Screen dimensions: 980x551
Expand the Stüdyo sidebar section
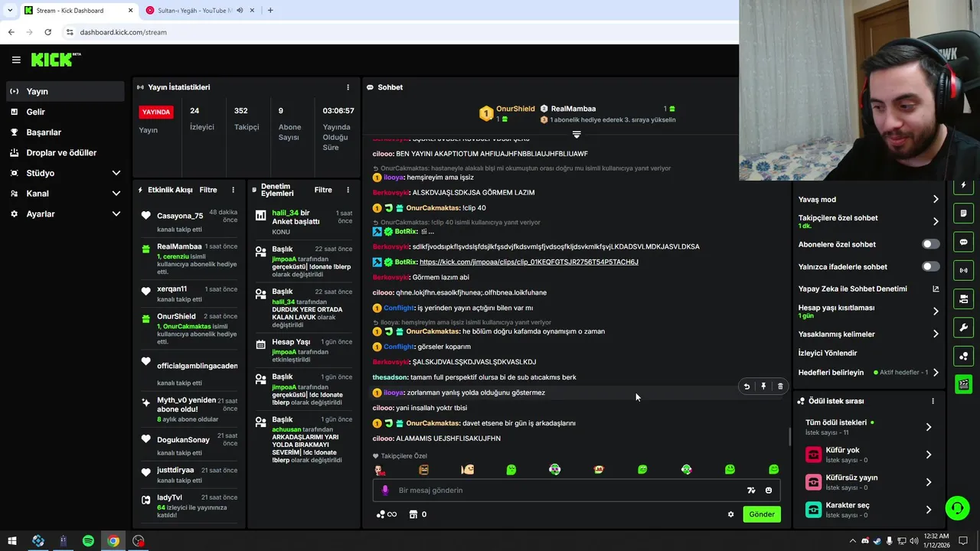coord(65,173)
